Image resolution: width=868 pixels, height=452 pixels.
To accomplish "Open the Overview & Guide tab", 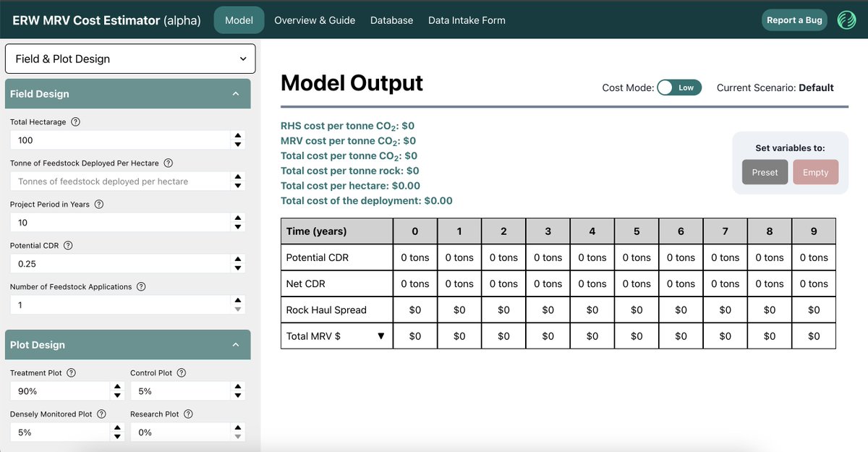I will tap(315, 20).
